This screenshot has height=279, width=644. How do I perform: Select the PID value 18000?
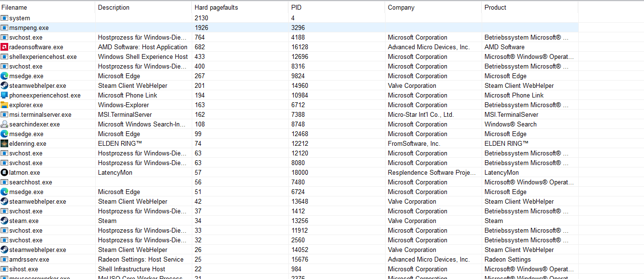(x=300, y=172)
